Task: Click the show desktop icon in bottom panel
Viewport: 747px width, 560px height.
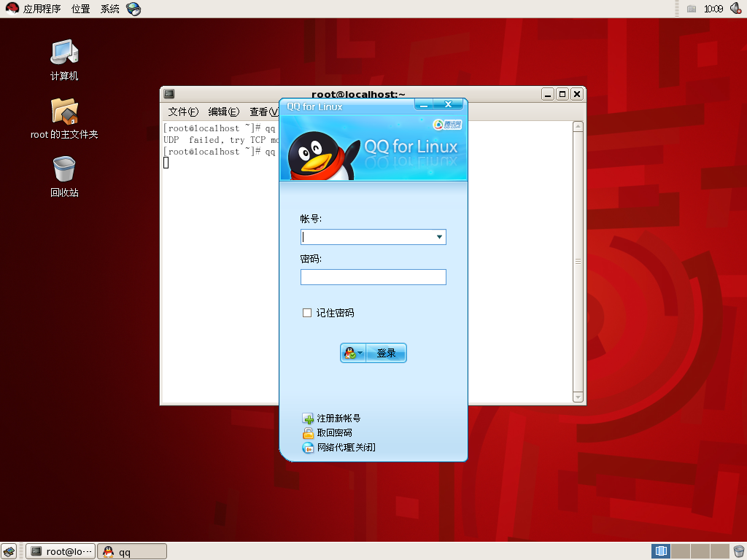Action: click(9, 551)
